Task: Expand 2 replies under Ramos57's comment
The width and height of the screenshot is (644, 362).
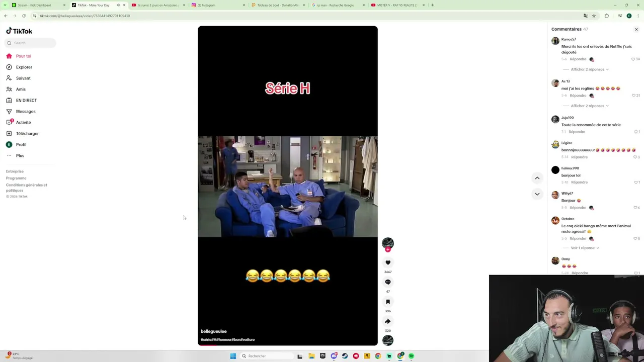Action: tap(590, 69)
